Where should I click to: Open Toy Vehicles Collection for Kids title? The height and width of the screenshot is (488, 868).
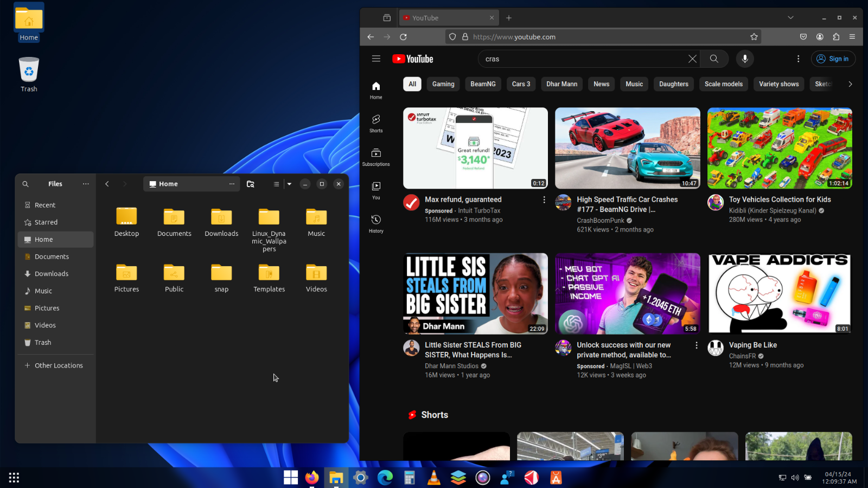780,200
